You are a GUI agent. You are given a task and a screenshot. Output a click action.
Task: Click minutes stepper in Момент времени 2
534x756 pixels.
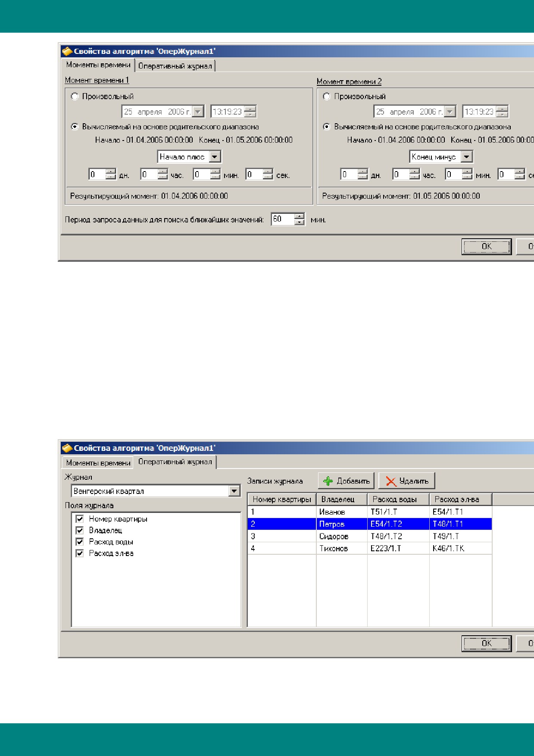click(x=467, y=174)
